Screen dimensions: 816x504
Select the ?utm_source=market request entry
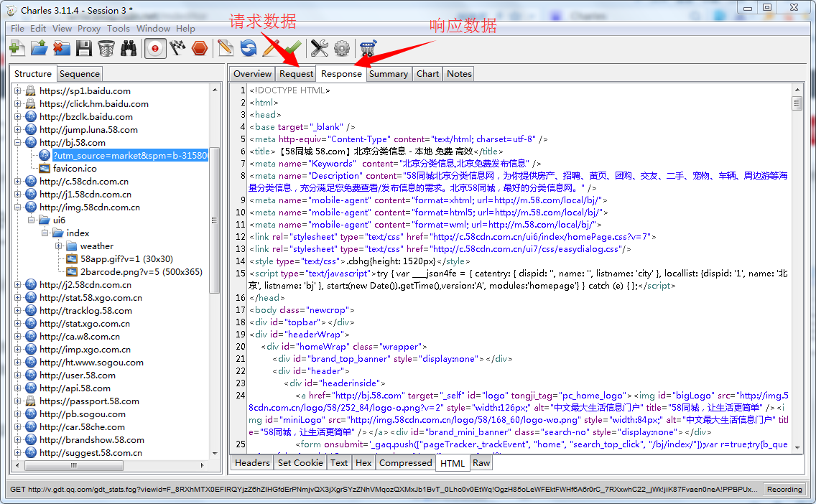130,156
